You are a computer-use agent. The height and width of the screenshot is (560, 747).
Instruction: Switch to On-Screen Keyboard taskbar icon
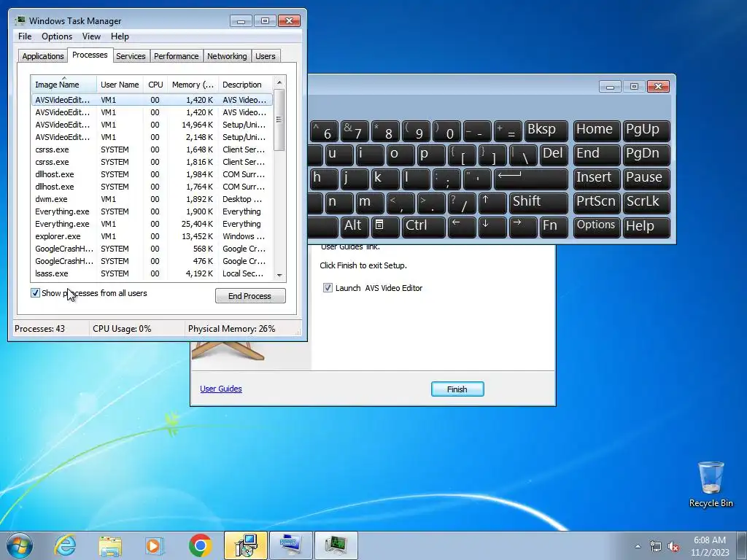[x=290, y=545]
